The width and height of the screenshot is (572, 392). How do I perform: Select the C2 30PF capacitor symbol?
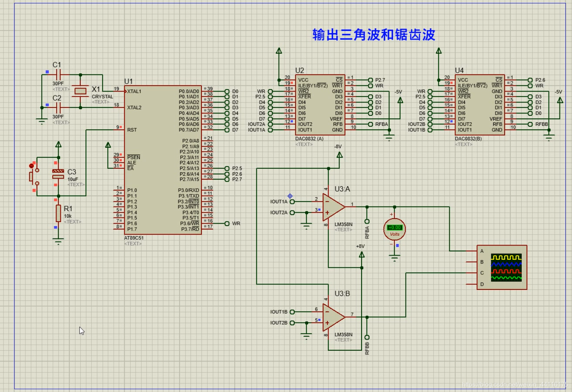[x=58, y=108]
